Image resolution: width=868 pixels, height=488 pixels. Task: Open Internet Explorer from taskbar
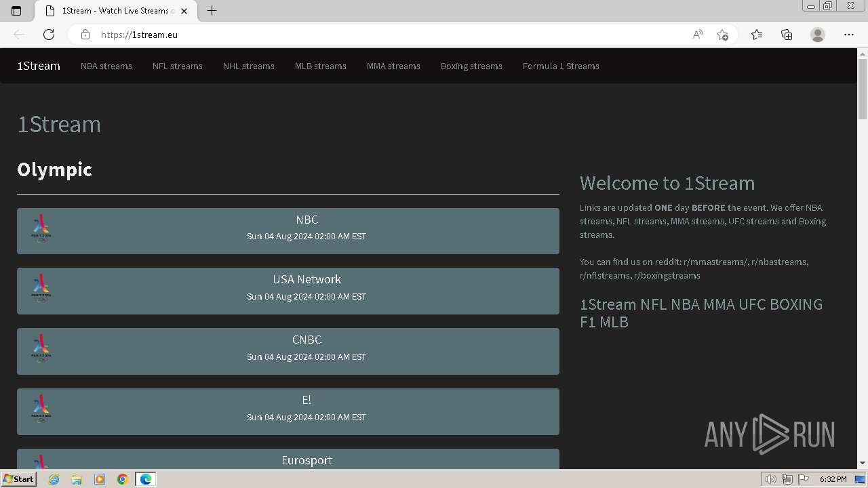click(x=54, y=479)
